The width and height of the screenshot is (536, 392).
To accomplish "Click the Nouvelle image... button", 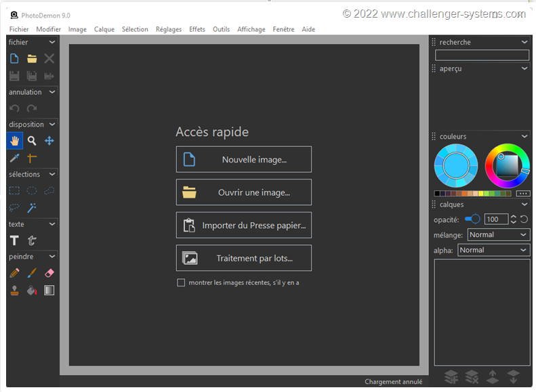I will [x=244, y=160].
